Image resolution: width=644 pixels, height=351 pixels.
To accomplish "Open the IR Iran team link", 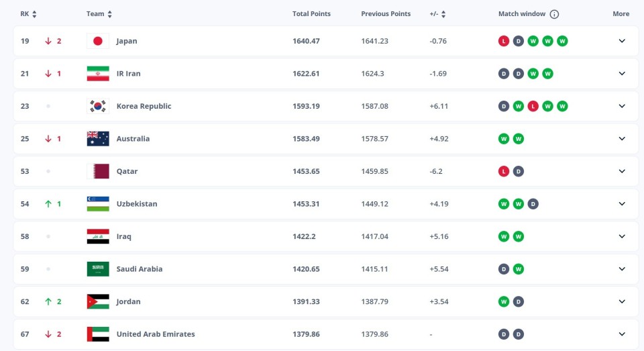I will 128,74.
